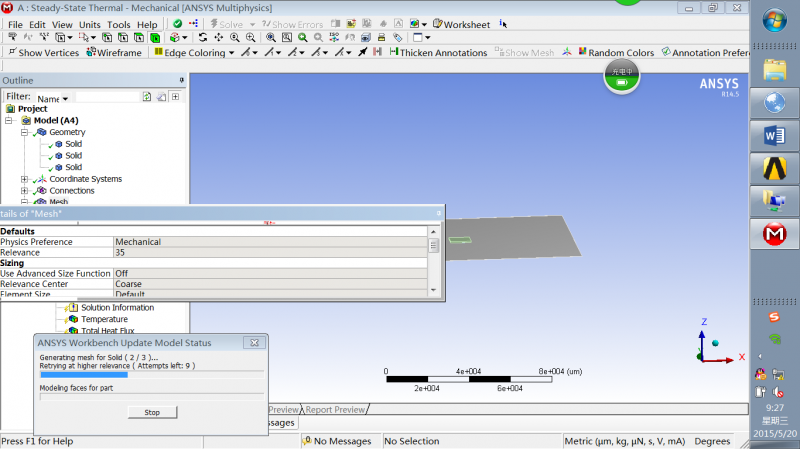800x449 pixels.
Task: Open Word from the desktop sidebar
Action: 774,136
